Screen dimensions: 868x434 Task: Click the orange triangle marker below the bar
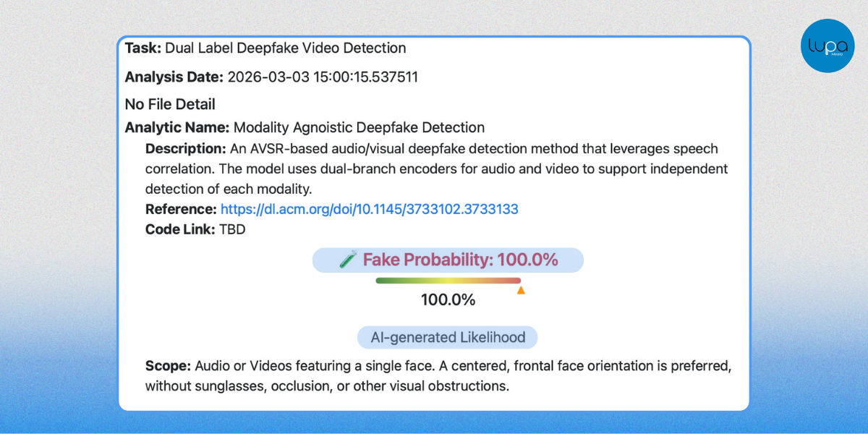click(521, 290)
